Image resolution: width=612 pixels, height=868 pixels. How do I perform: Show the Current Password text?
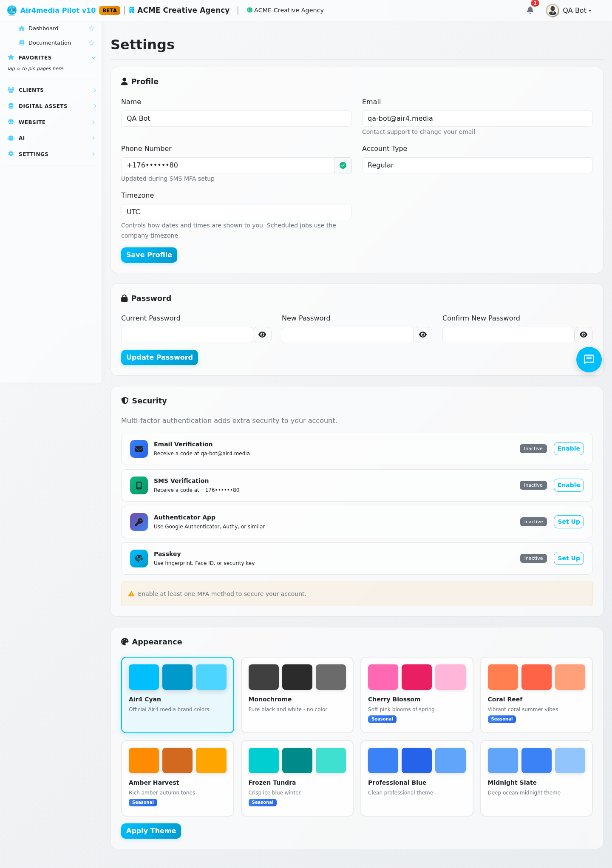pos(262,335)
